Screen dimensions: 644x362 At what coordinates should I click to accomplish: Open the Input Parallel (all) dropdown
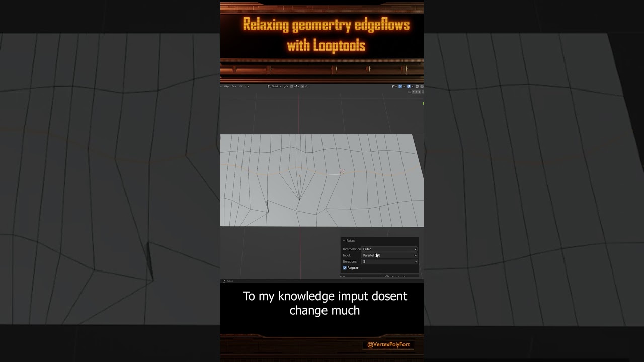pyautogui.click(x=389, y=255)
